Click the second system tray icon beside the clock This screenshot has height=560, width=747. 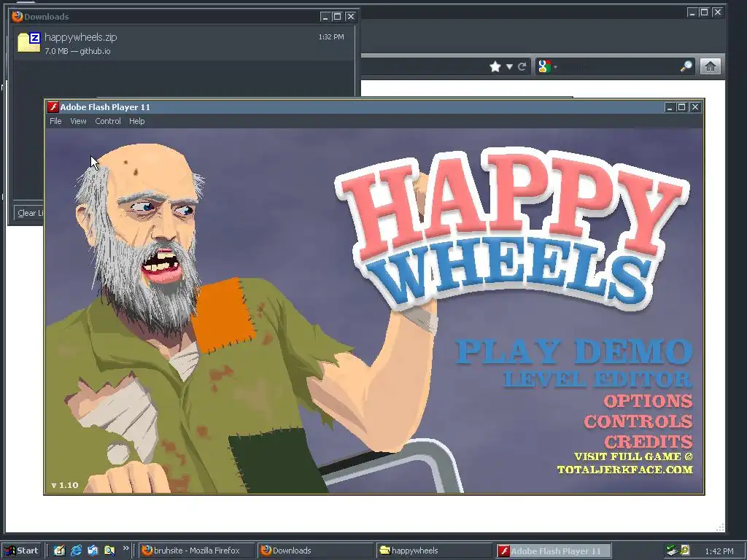[684, 550]
